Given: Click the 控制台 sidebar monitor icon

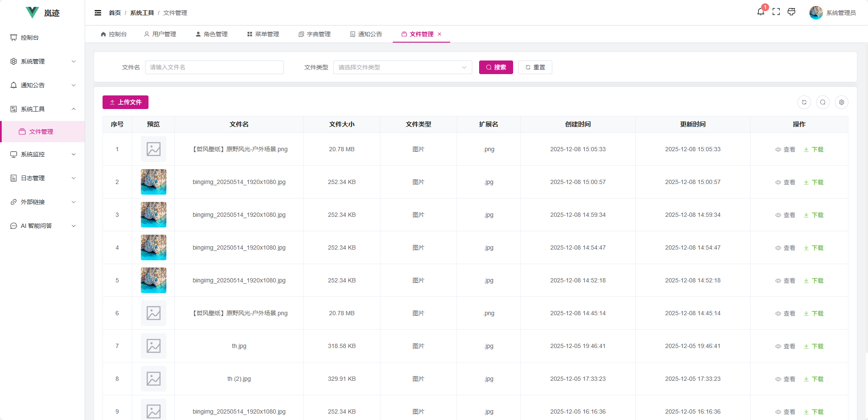Looking at the screenshot, I should coord(13,37).
